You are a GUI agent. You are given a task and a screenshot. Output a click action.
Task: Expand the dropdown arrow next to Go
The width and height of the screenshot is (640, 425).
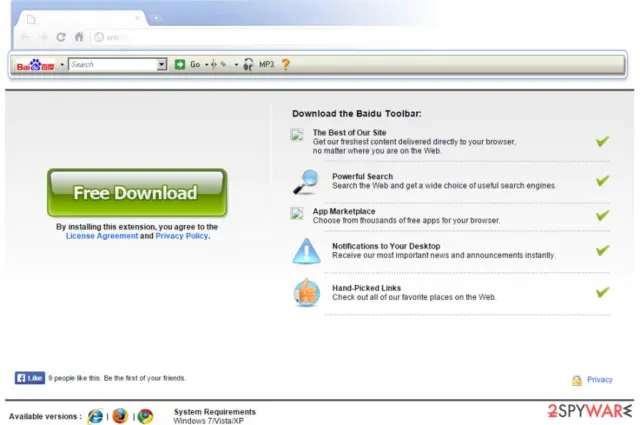click(207, 65)
